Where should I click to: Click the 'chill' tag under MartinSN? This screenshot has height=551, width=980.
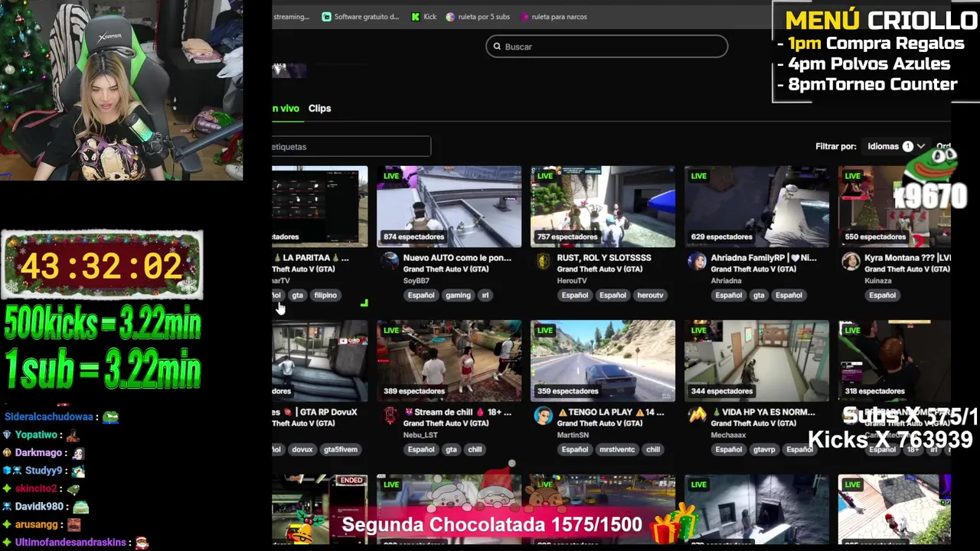[x=652, y=450]
